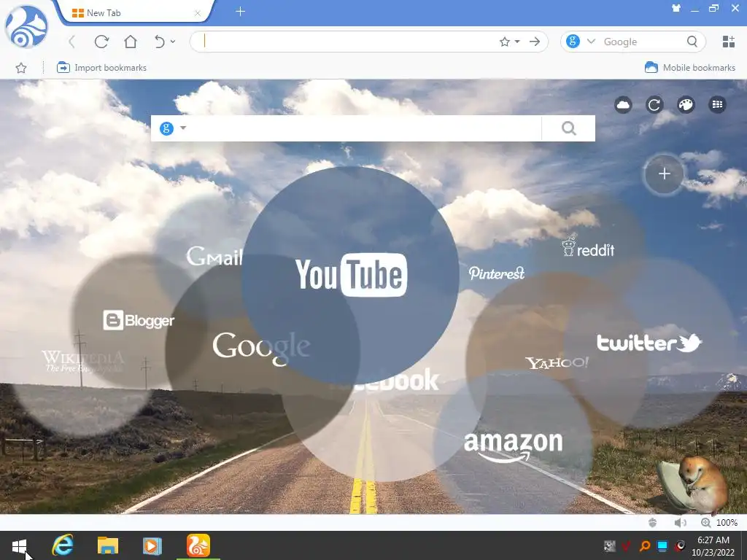Switch to grid view icon

[x=718, y=105]
